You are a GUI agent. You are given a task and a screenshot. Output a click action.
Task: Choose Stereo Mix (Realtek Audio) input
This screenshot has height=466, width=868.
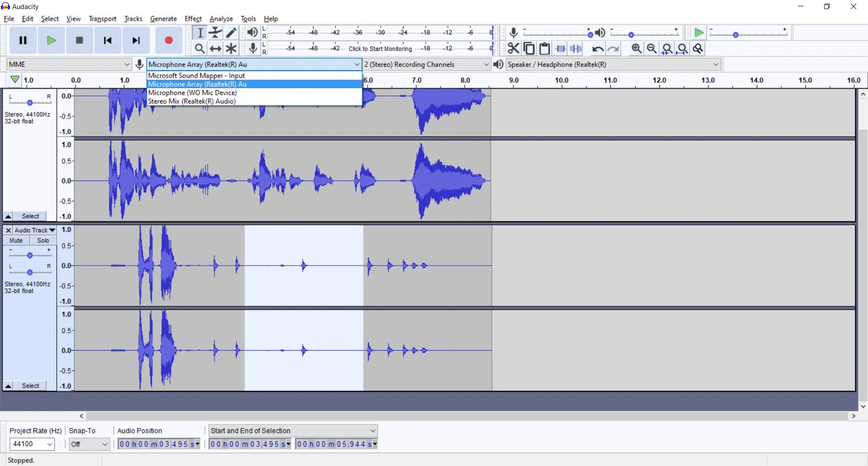(192, 101)
